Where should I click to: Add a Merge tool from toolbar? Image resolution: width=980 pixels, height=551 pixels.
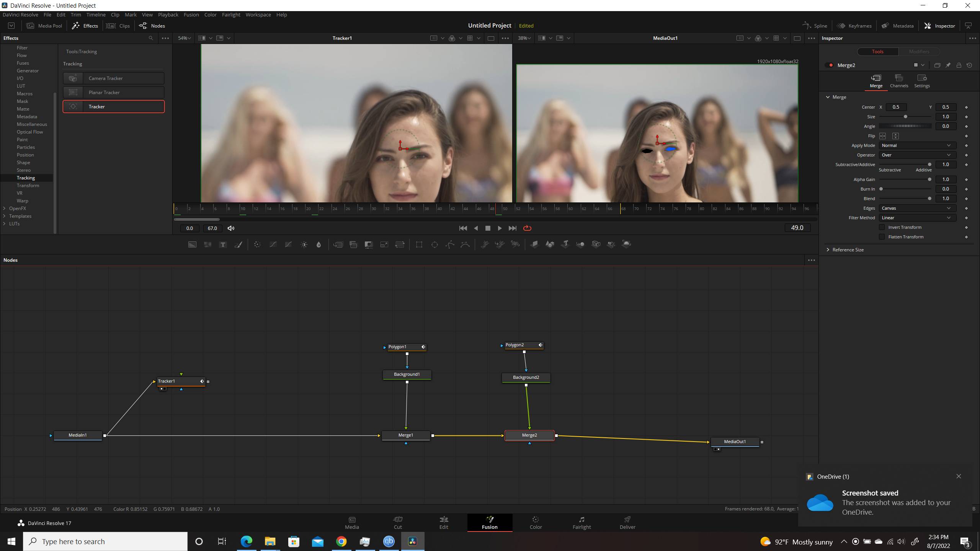click(x=338, y=245)
